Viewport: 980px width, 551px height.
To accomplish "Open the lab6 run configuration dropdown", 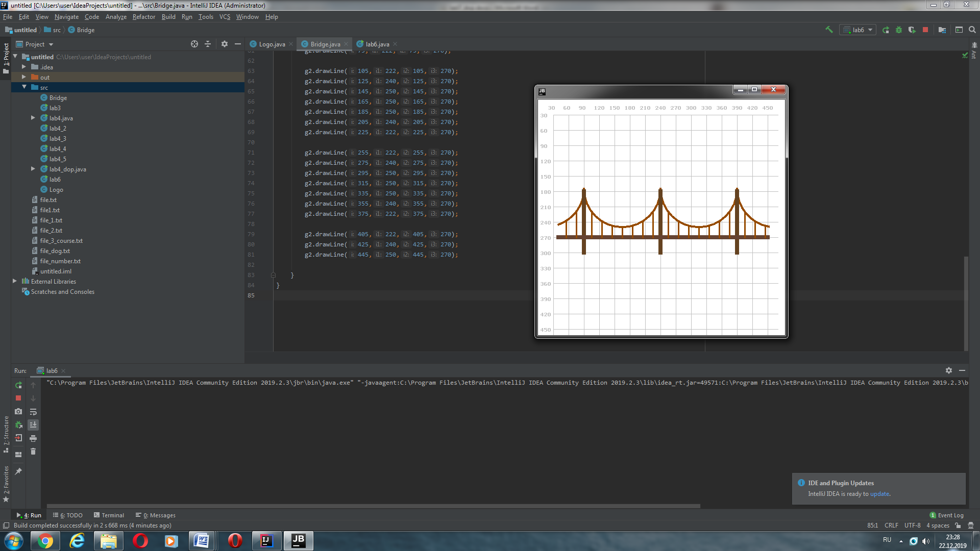I will (858, 30).
